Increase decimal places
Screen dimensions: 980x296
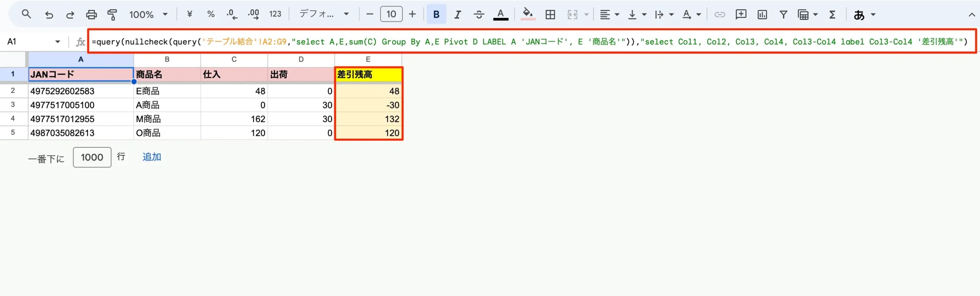[x=253, y=15]
